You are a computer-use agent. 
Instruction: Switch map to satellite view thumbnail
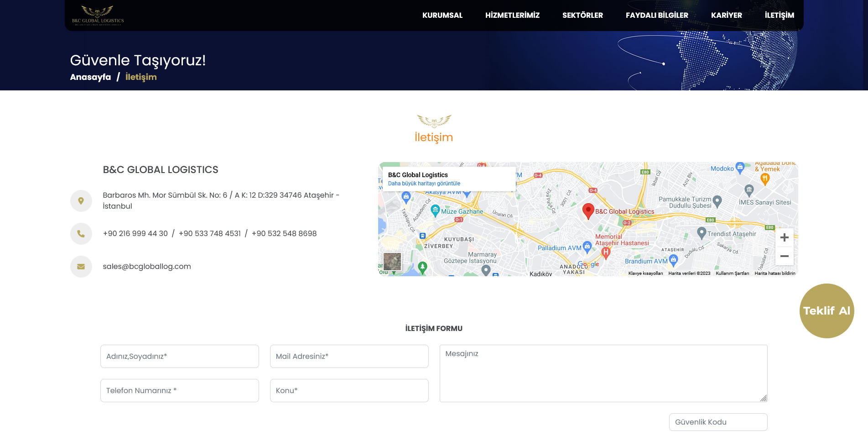click(x=392, y=262)
